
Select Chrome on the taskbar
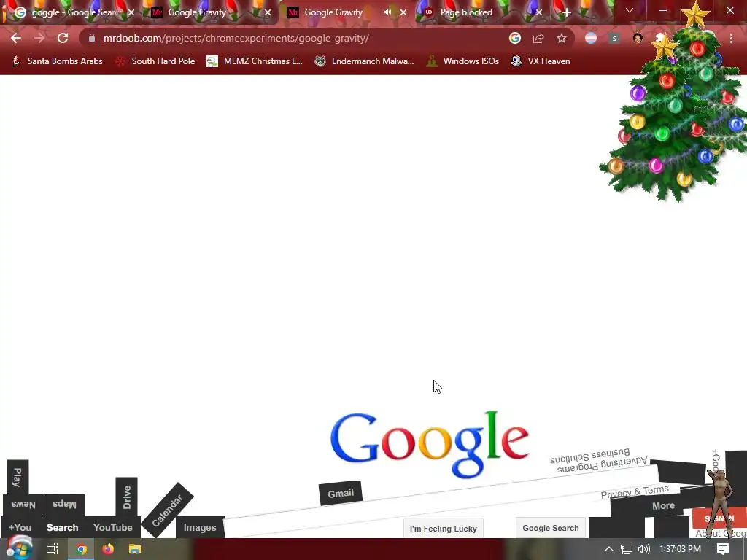[x=82, y=549]
